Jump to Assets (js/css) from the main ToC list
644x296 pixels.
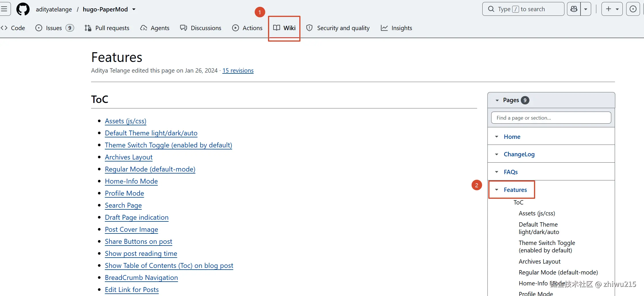click(126, 121)
